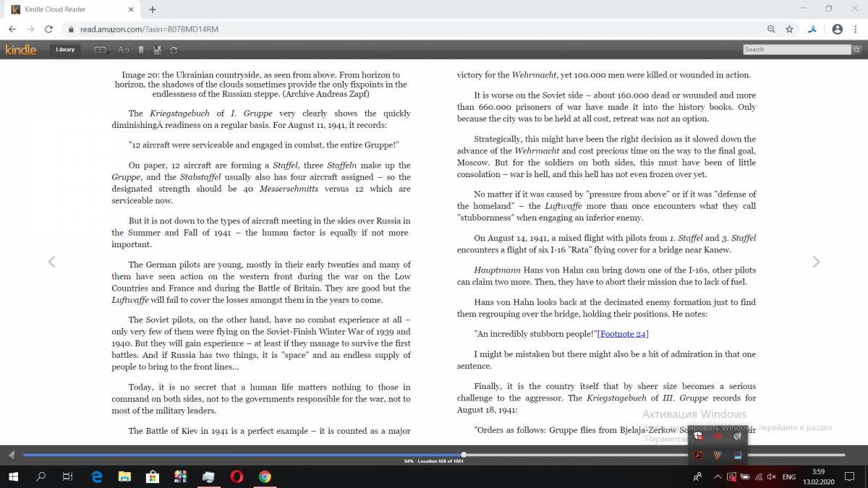Open the Action Center notifications icon
868x488 pixels.
coord(850,477)
